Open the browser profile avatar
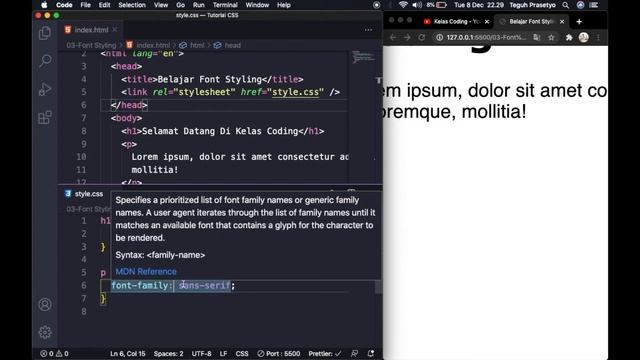640x360 pixels. click(x=584, y=38)
